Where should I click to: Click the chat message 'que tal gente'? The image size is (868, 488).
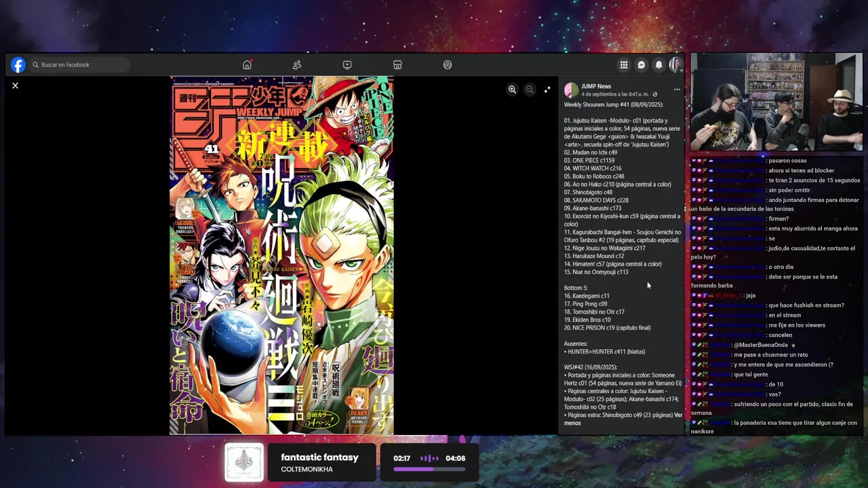click(751, 374)
